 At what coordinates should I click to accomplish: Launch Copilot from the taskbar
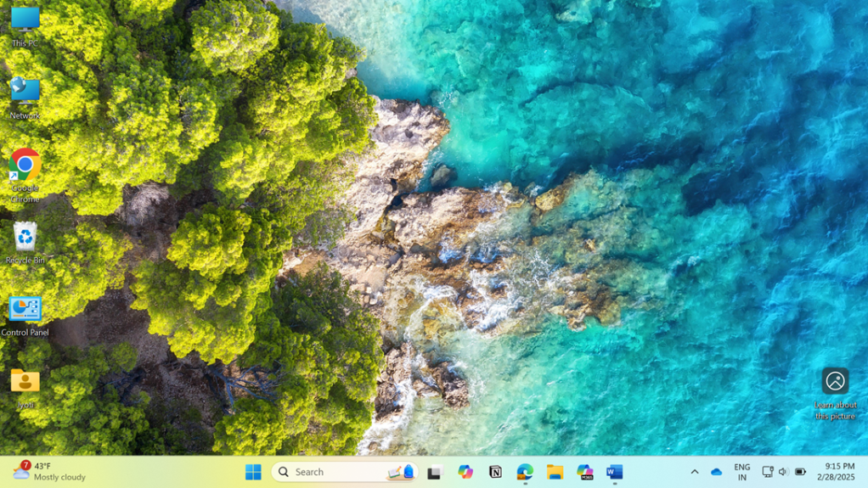click(x=465, y=472)
